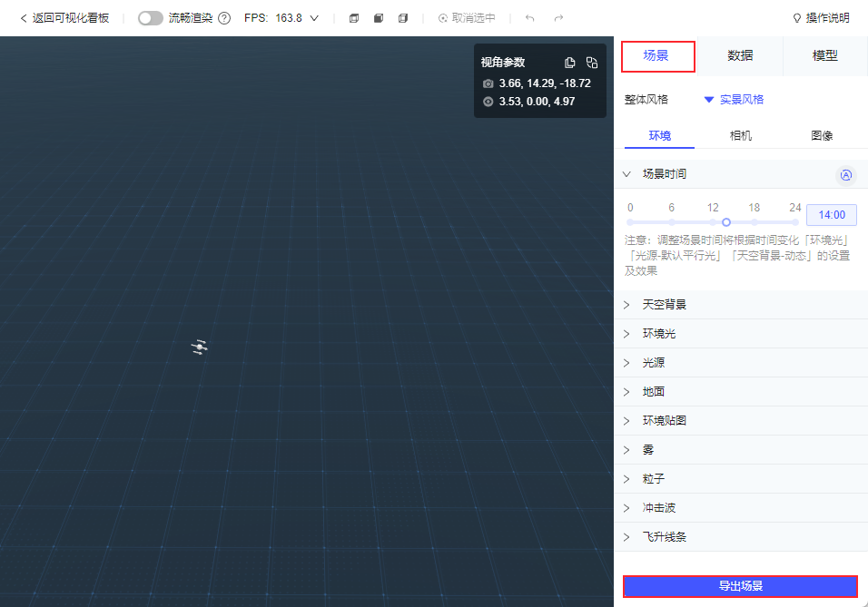
Task: Expand the 地面 section
Action: tap(741, 392)
